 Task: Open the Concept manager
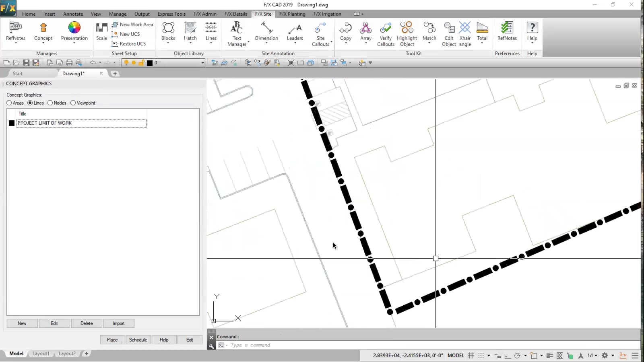point(43,31)
